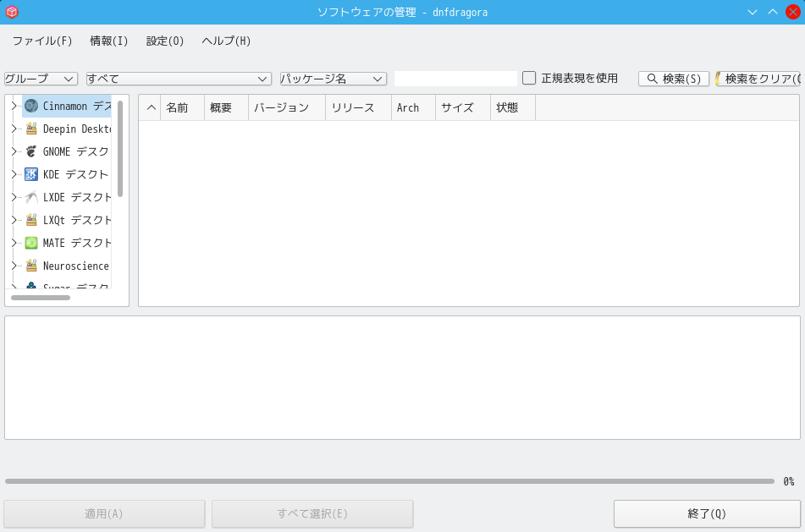
Task: Expand the LXQt desktop tree node
Action: pyautogui.click(x=14, y=220)
